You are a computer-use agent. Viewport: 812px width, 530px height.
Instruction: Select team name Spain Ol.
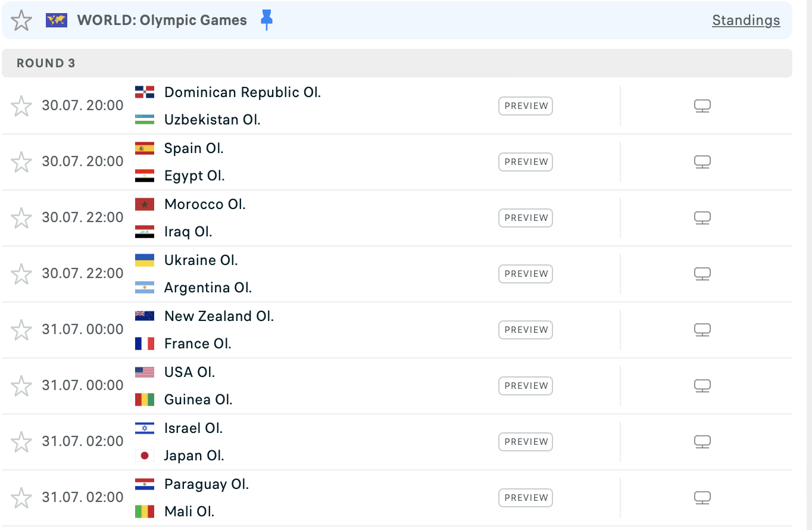pyautogui.click(x=194, y=148)
